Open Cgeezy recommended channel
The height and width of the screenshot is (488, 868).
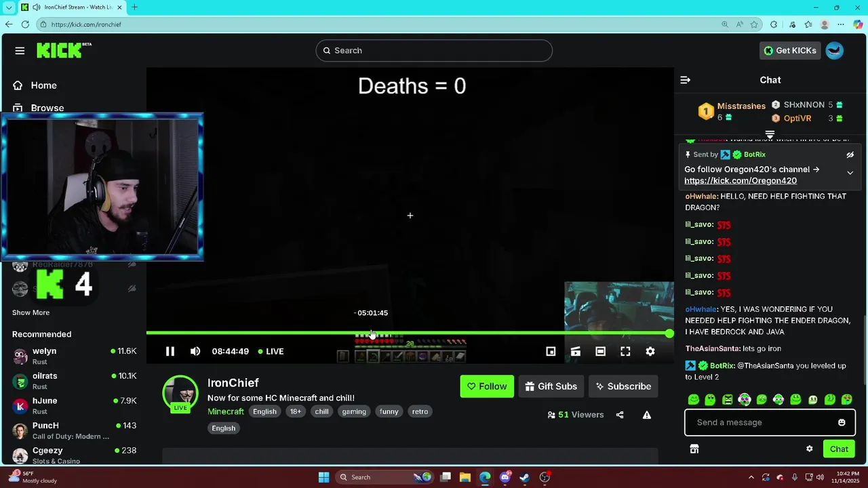73,455
